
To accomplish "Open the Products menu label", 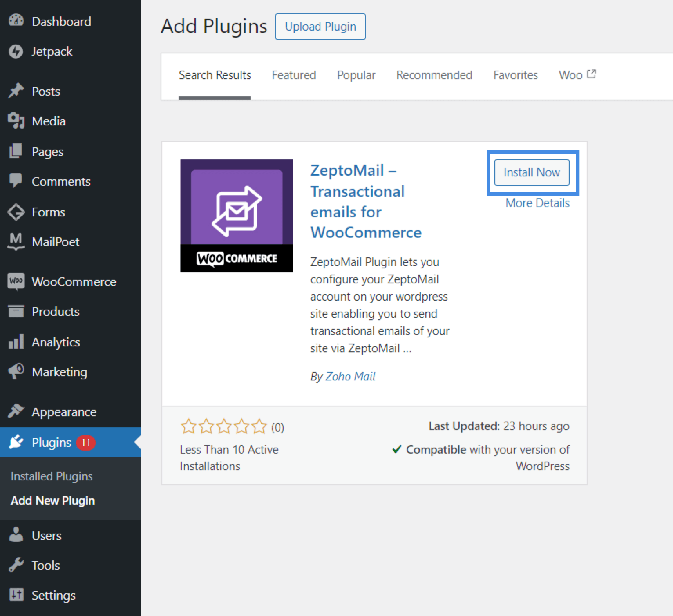I will [56, 312].
